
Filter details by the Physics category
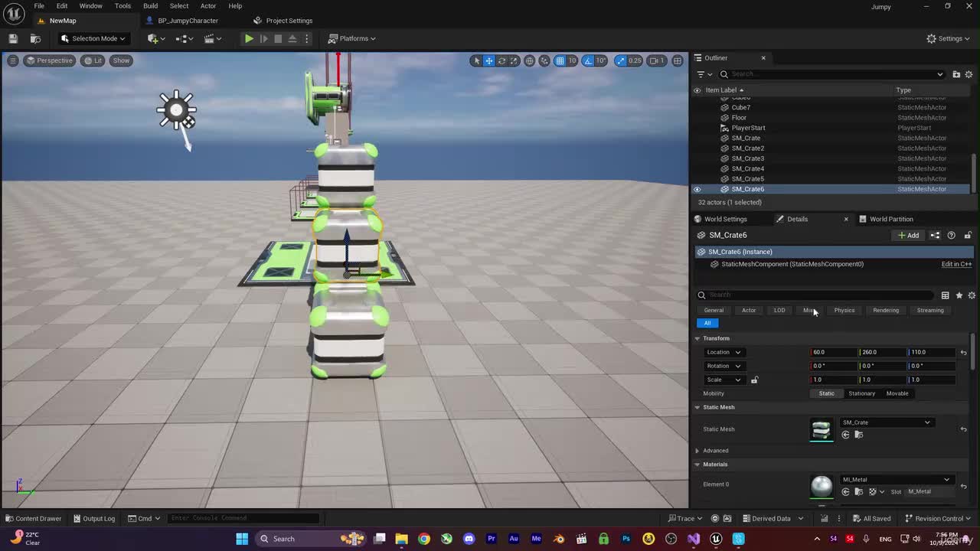[844, 310]
